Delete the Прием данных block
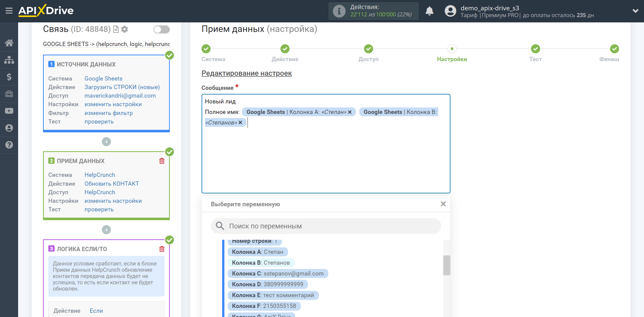This screenshot has width=644, height=317. point(162,161)
